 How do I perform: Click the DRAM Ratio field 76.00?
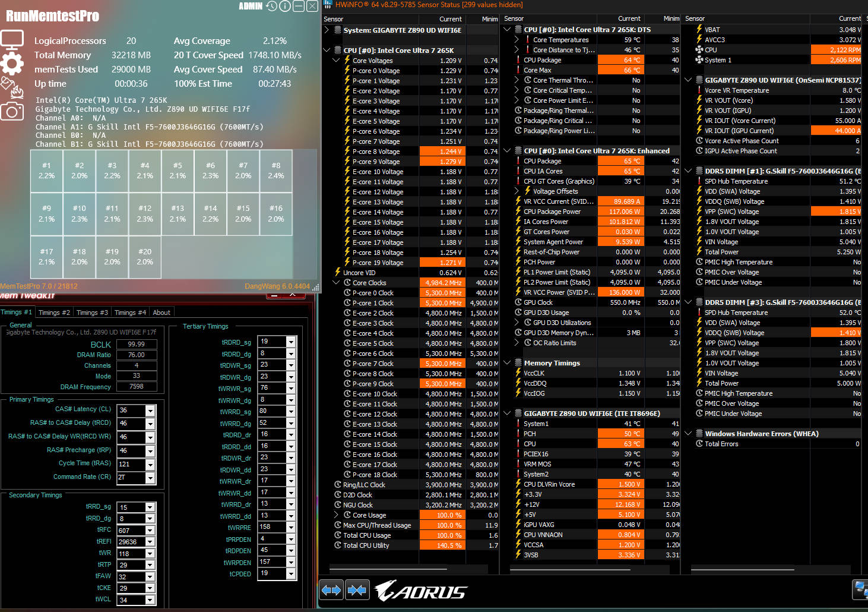tap(137, 355)
